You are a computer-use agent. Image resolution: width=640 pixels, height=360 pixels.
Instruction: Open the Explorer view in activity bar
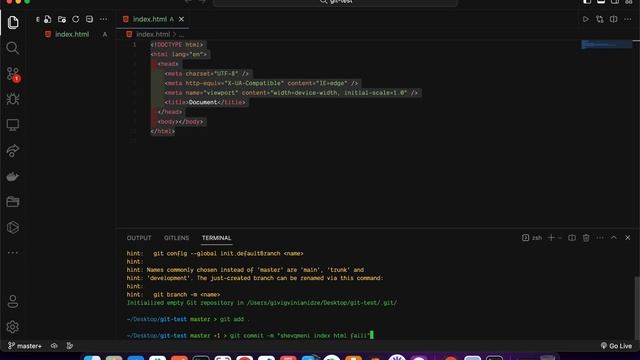coord(13,22)
